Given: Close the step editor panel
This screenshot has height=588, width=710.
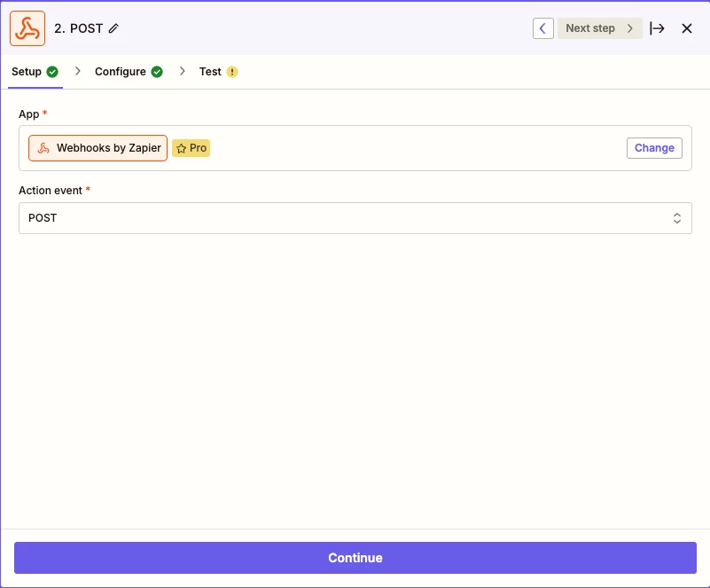Looking at the screenshot, I should pos(686,28).
